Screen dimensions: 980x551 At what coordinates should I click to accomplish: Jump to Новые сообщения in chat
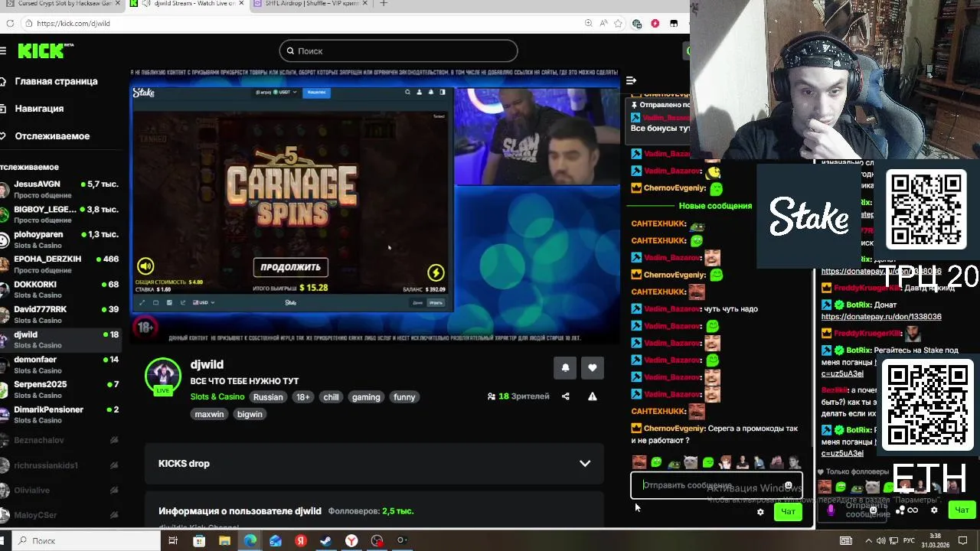[x=715, y=206]
